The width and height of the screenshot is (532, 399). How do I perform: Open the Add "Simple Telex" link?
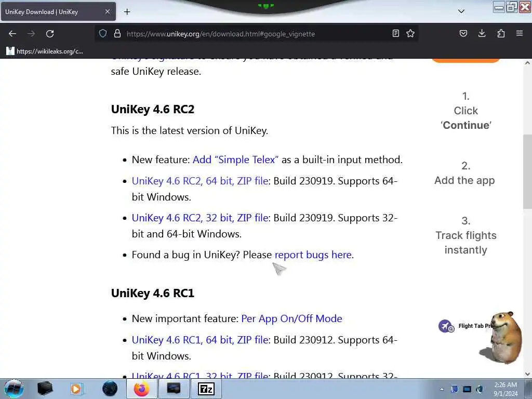click(235, 159)
